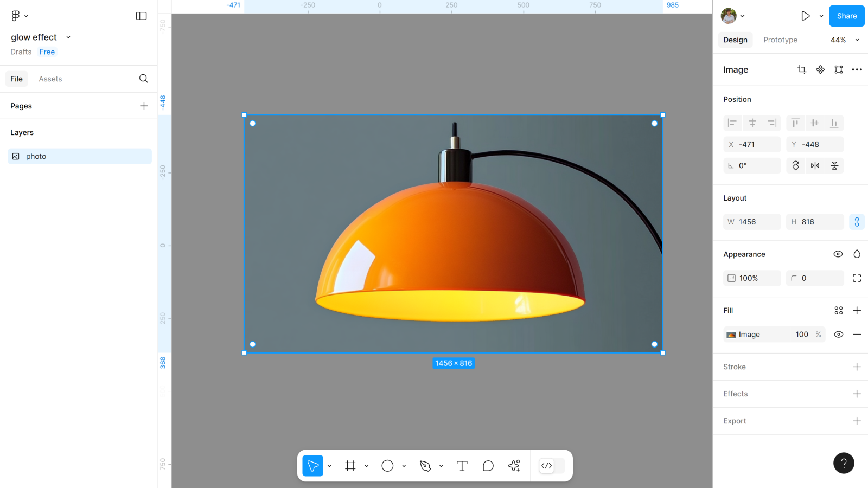The height and width of the screenshot is (488, 868).
Task: Click the Image fill thumbnail swatch
Action: pyautogui.click(x=731, y=335)
